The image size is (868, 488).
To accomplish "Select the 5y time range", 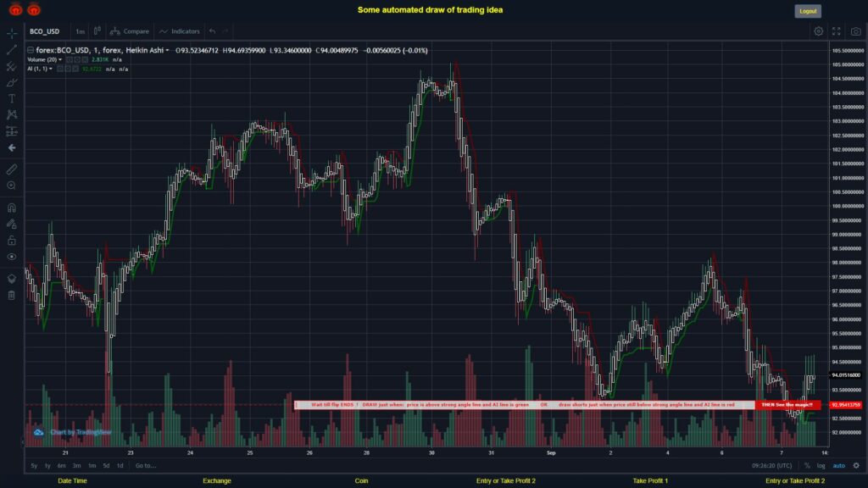I will [x=34, y=466].
